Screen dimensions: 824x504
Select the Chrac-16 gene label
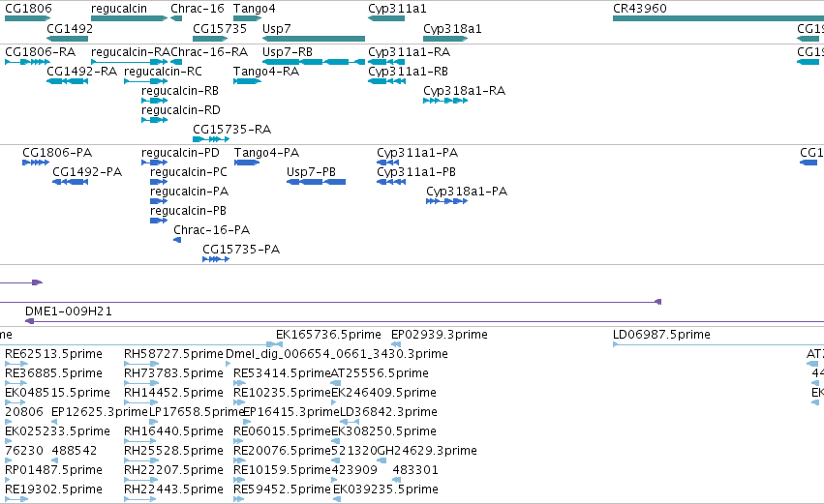198,9
